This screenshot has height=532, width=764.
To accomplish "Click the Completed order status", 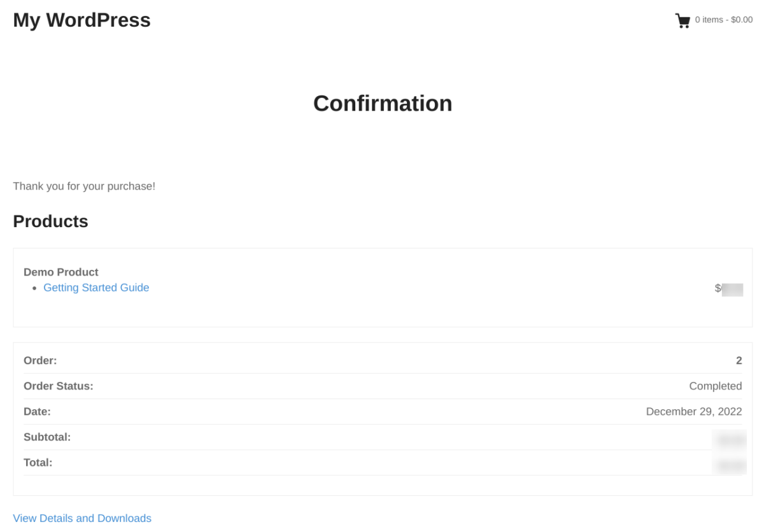I will pos(716,386).
